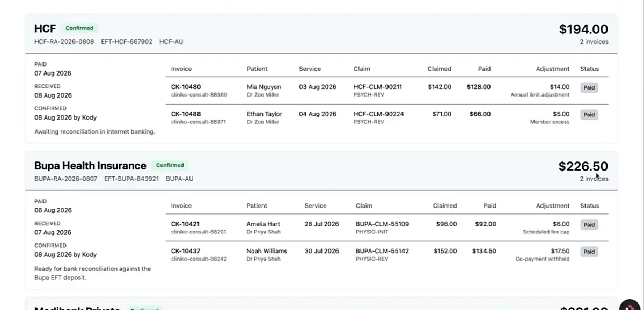Click the Adjustment column header in the HCF table
This screenshot has width=644, height=310.
(553, 69)
